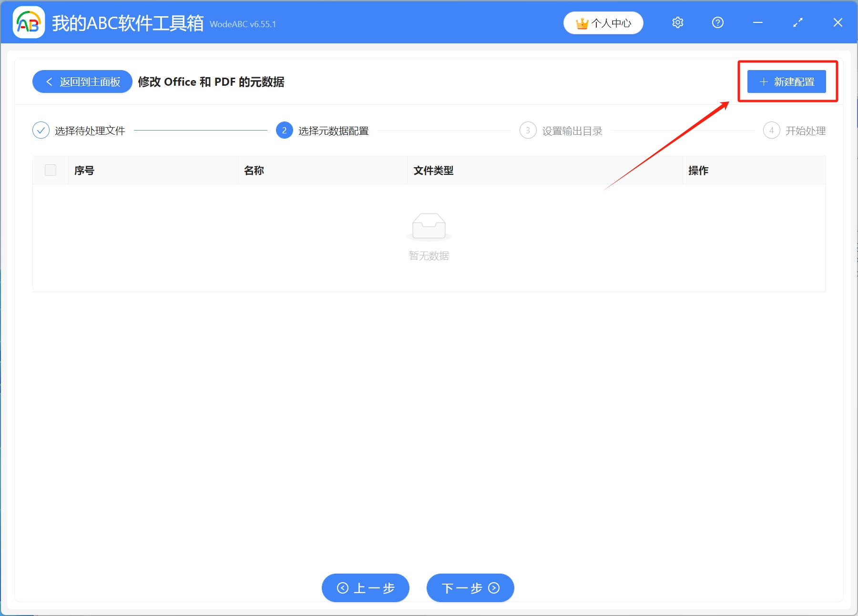Toggle fullscreen with the expand arrows icon
Viewport: 858px width, 616px height.
[798, 22]
